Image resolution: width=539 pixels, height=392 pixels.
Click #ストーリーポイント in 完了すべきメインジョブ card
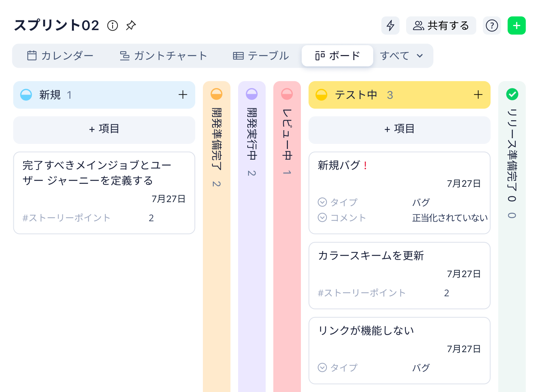tap(66, 218)
